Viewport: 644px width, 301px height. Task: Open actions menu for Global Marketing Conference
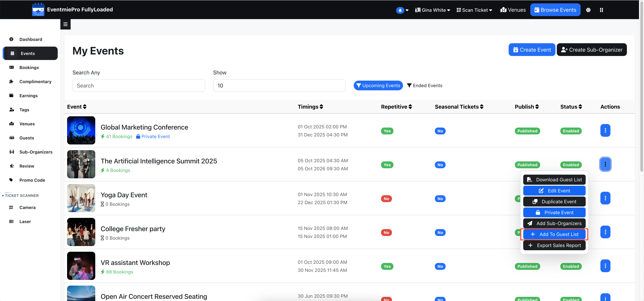coord(605,130)
